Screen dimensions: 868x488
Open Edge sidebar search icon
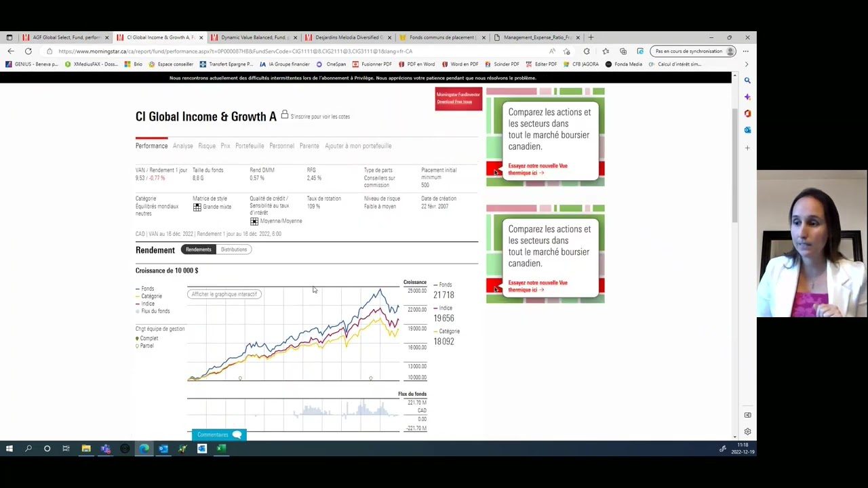click(x=747, y=80)
